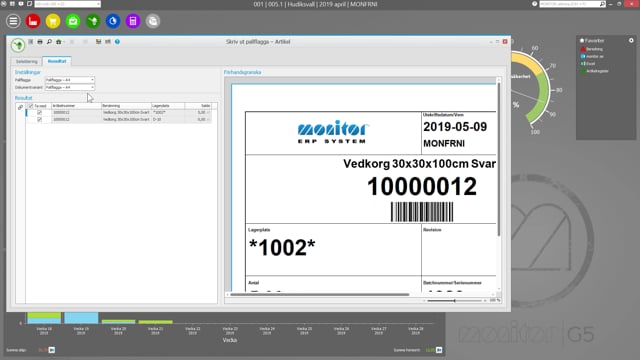This screenshot has height=360, width=640.
Task: Click the link icon beside result table
Action: (20, 107)
